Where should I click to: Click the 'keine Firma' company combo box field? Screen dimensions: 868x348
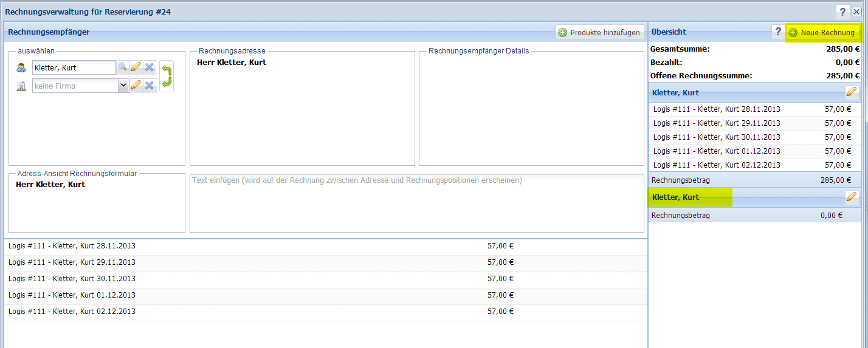tap(75, 86)
